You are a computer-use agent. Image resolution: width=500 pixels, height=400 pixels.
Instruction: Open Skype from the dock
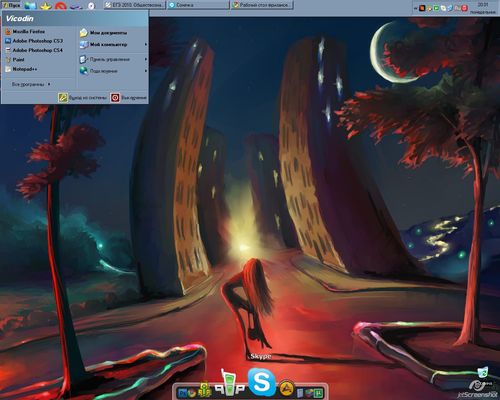click(262, 382)
